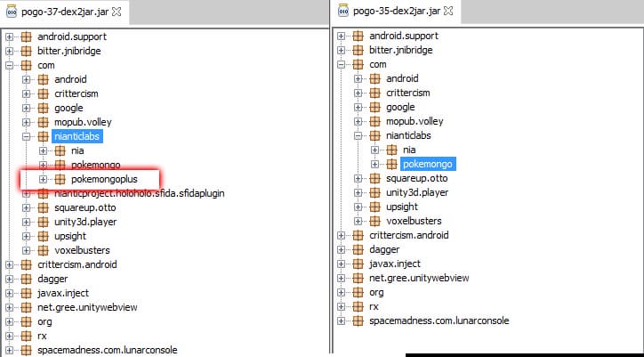Collapse the com package in pogo-35 tree
Viewport: 644px width, 357px height.
(341, 65)
